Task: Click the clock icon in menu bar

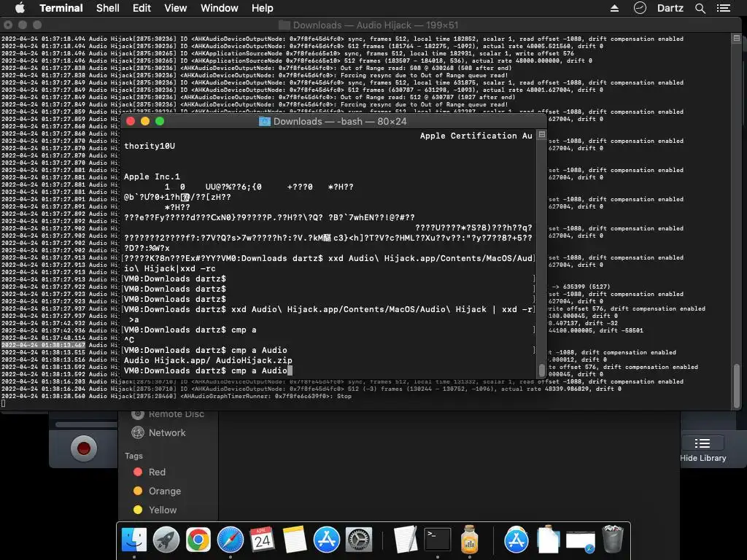Action: coord(640,8)
